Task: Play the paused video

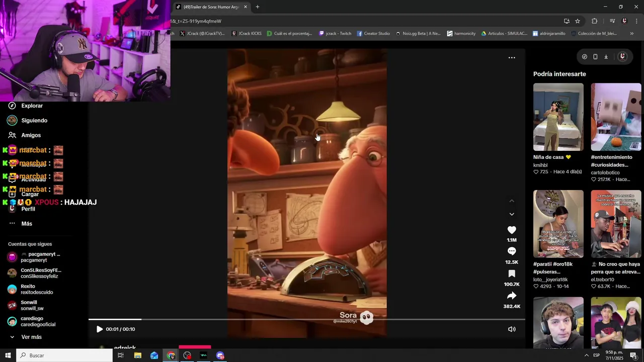Action: (99, 329)
